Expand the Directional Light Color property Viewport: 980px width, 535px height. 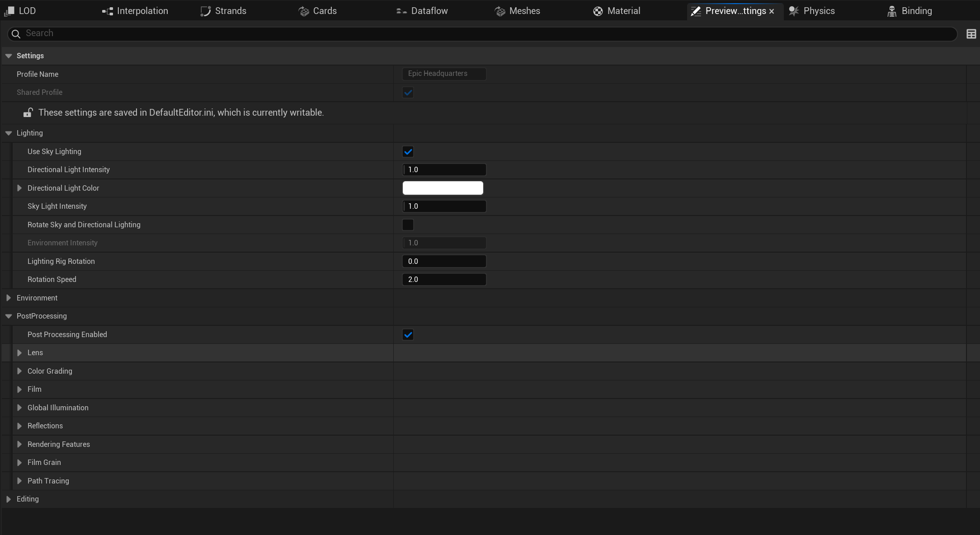point(19,188)
